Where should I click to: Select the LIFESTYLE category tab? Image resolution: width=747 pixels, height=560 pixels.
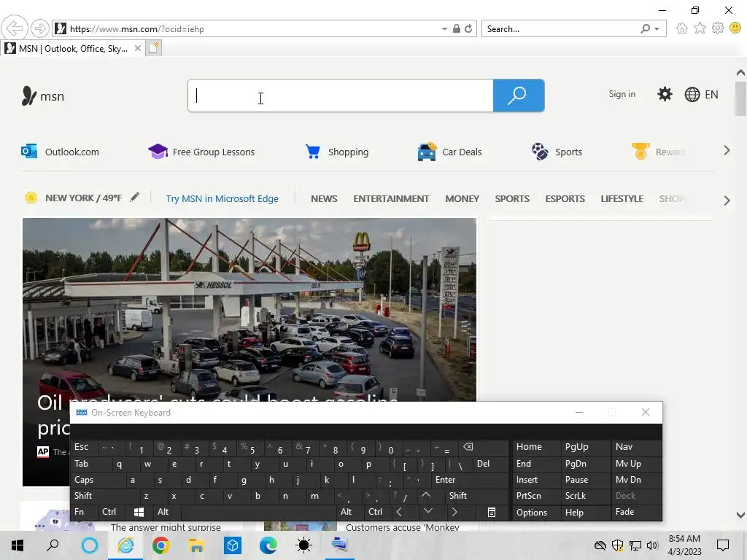pyautogui.click(x=622, y=198)
